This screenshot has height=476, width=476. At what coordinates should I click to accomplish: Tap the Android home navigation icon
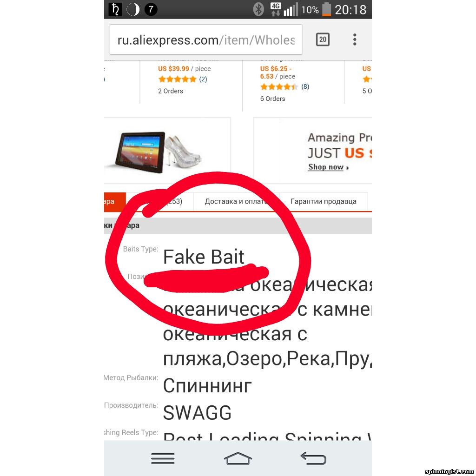point(238,458)
